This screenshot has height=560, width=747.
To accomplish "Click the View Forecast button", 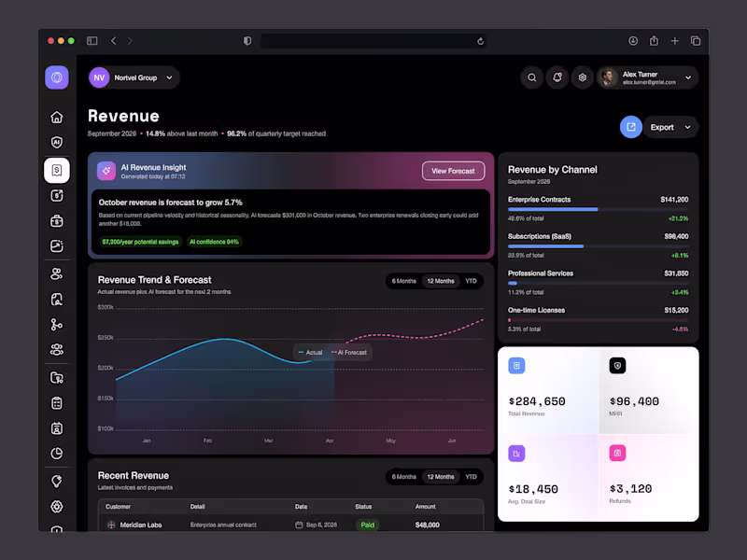I will click(x=453, y=171).
